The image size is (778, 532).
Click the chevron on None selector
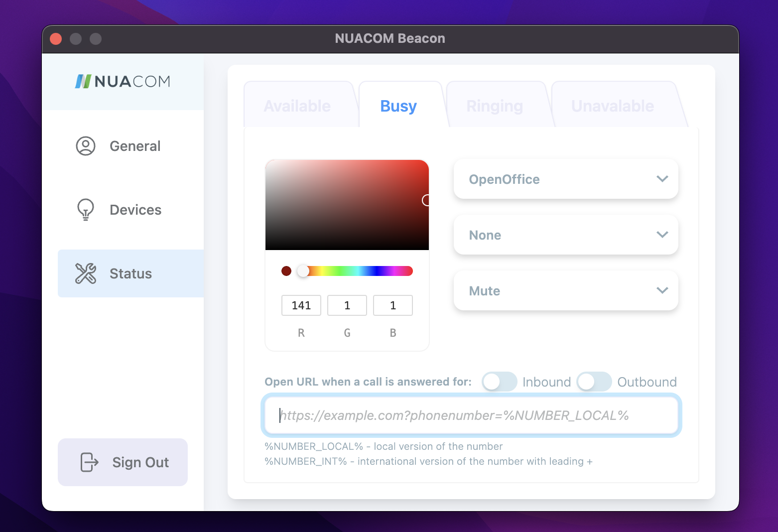point(662,235)
